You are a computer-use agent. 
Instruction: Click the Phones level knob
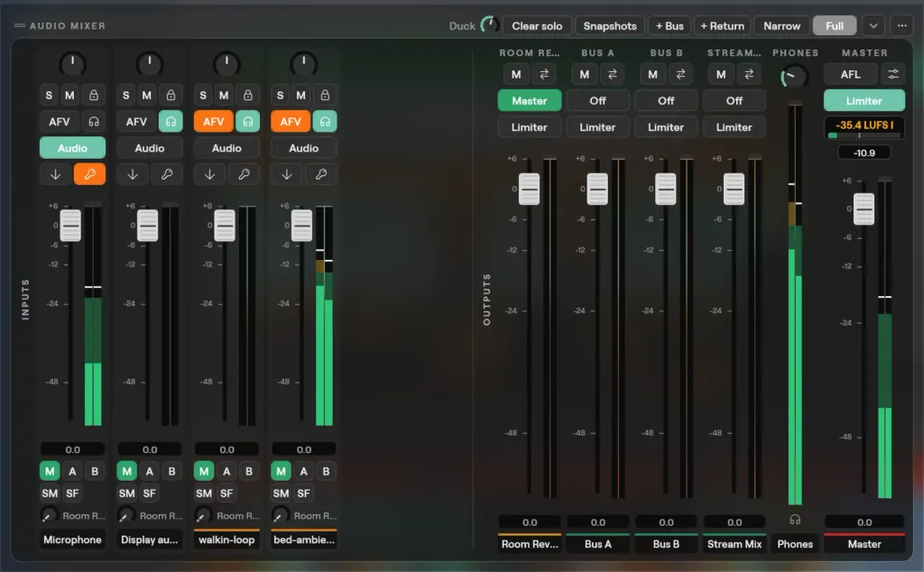794,78
